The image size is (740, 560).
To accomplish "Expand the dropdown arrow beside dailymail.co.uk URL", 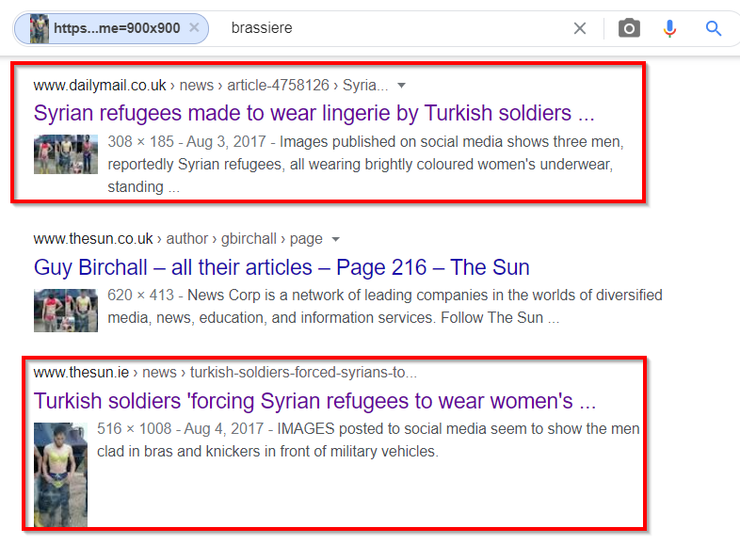I will (x=401, y=86).
